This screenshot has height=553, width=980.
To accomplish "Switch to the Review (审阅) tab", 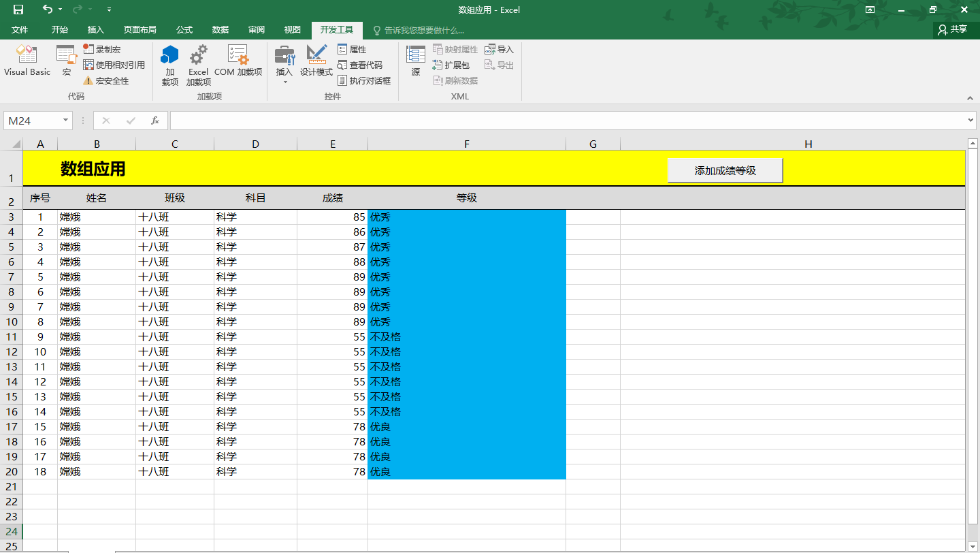I will pyautogui.click(x=257, y=30).
